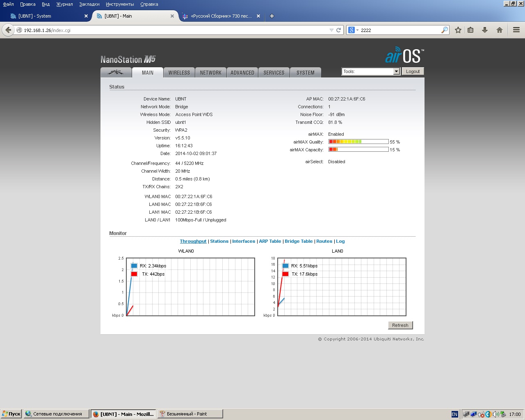The height and width of the screenshot is (420, 525).
Task: Open the Правка menu
Action: coord(27,4)
